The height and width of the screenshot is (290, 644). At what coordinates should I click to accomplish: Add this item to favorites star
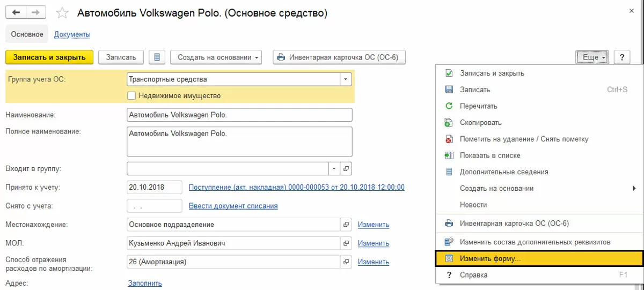point(62,13)
